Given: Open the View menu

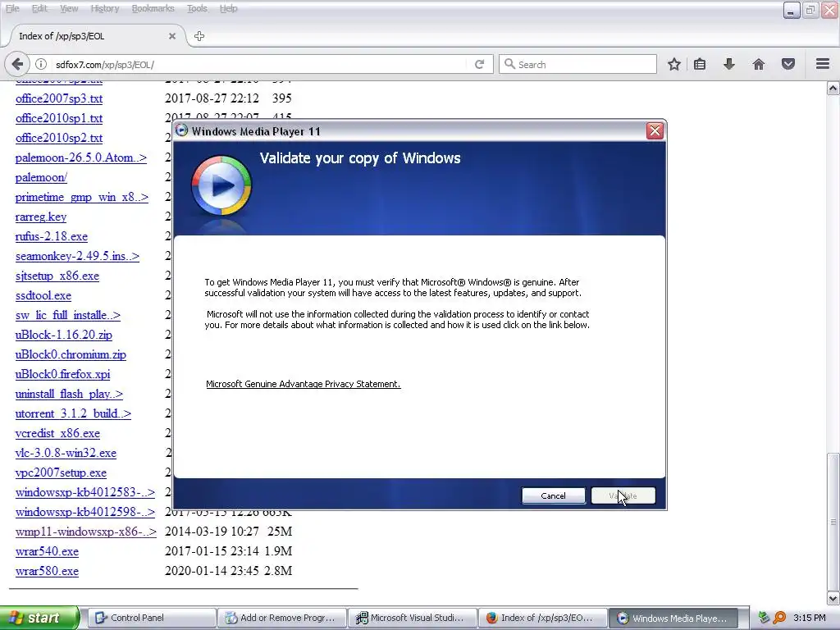Looking at the screenshot, I should 69,8.
